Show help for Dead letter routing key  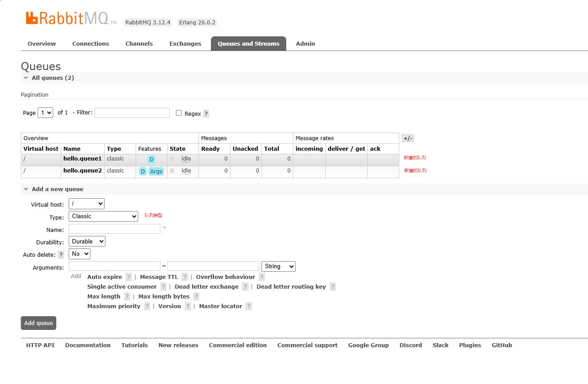pos(333,287)
